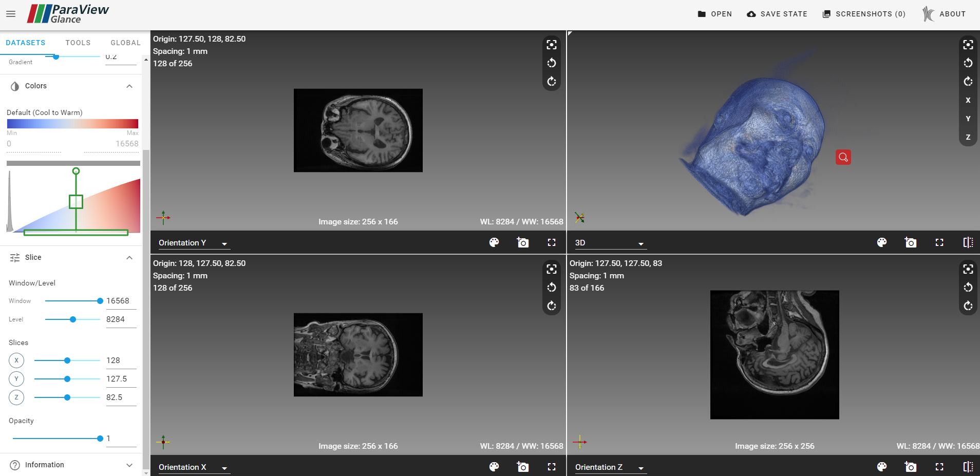Click the Gradient slider handle

56,56
